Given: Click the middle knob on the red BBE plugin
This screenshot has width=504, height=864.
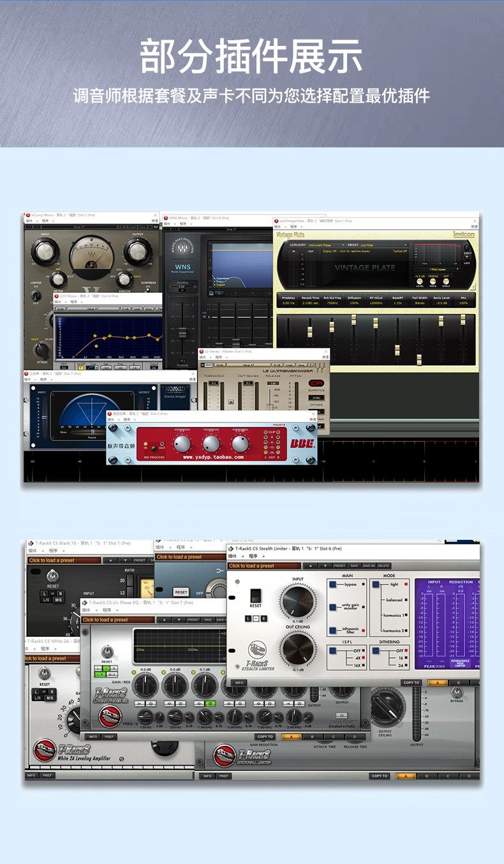Looking at the screenshot, I should 211,443.
